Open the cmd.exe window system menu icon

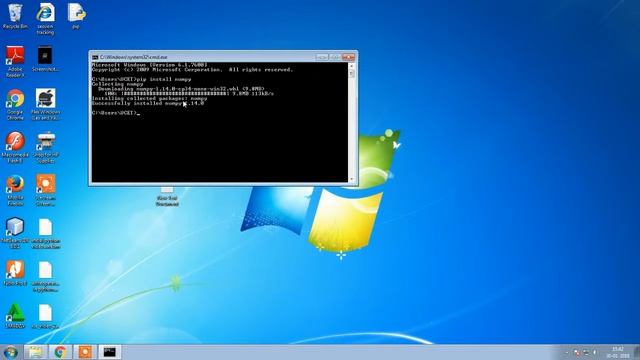[x=95, y=57]
